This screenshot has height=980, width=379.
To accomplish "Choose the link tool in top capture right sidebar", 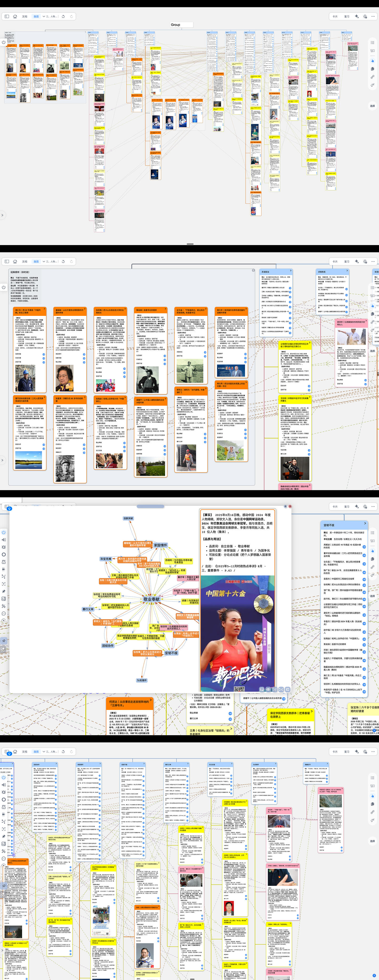I will pos(372,77).
